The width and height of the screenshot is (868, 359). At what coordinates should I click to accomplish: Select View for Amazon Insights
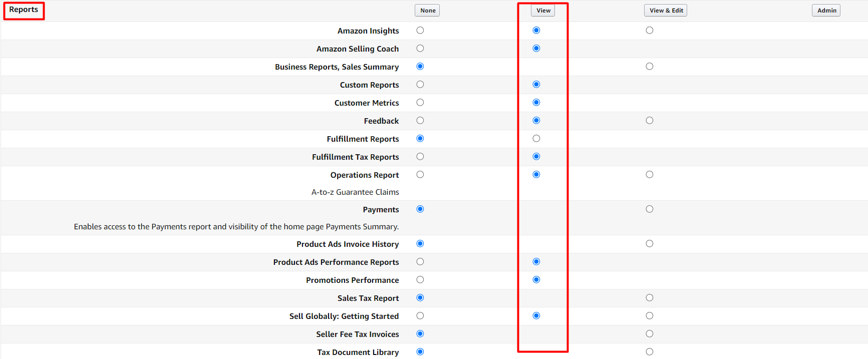click(536, 31)
